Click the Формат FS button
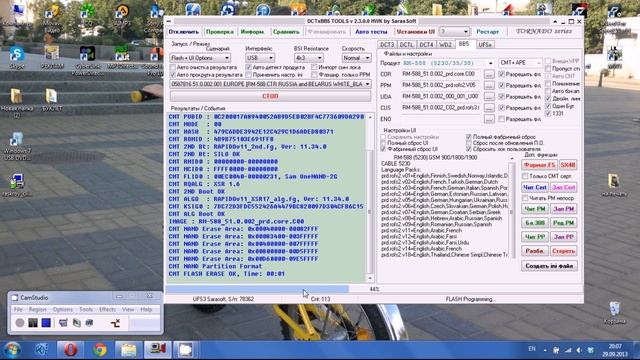640x360 pixels. (x=539, y=165)
